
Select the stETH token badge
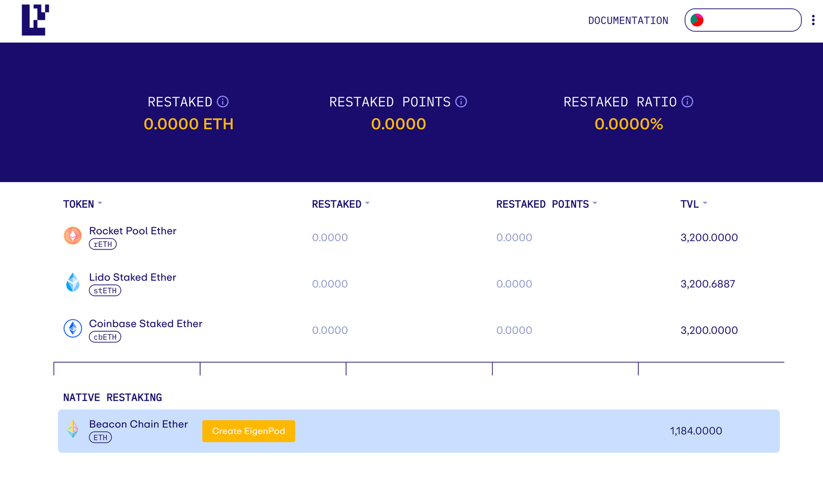pos(105,291)
